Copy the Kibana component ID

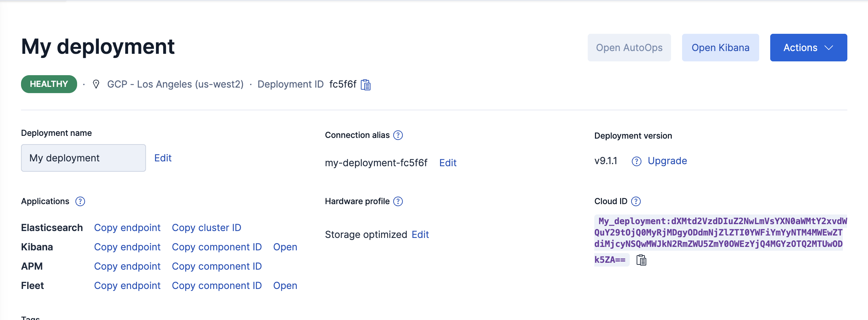[x=217, y=247]
